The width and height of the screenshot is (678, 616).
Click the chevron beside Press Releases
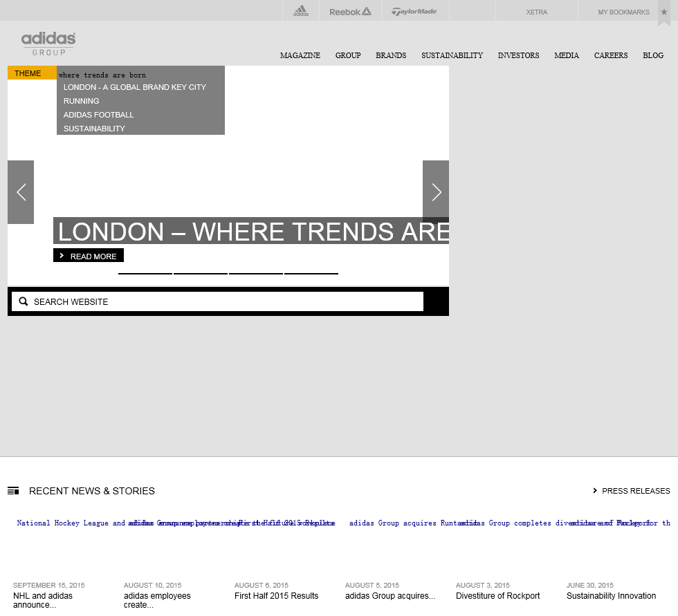coord(595,491)
